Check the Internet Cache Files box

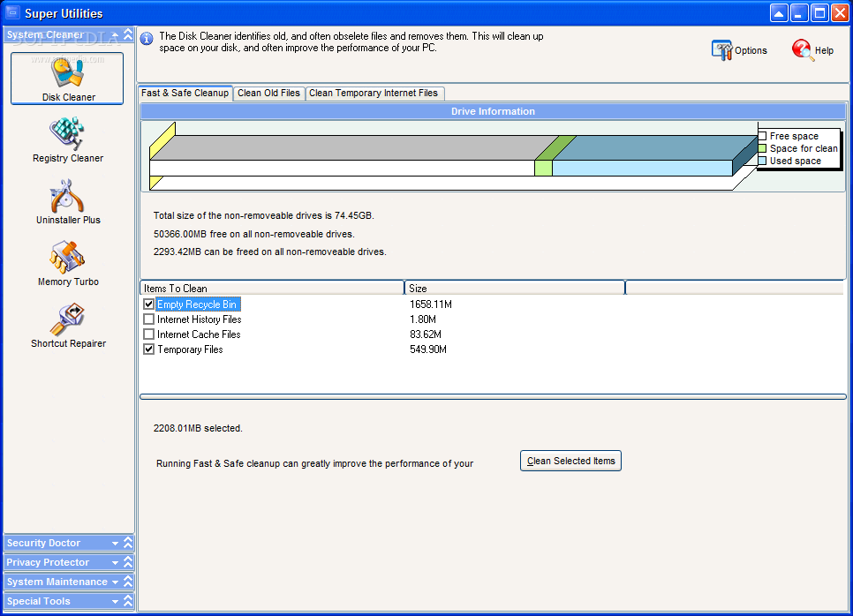point(148,334)
